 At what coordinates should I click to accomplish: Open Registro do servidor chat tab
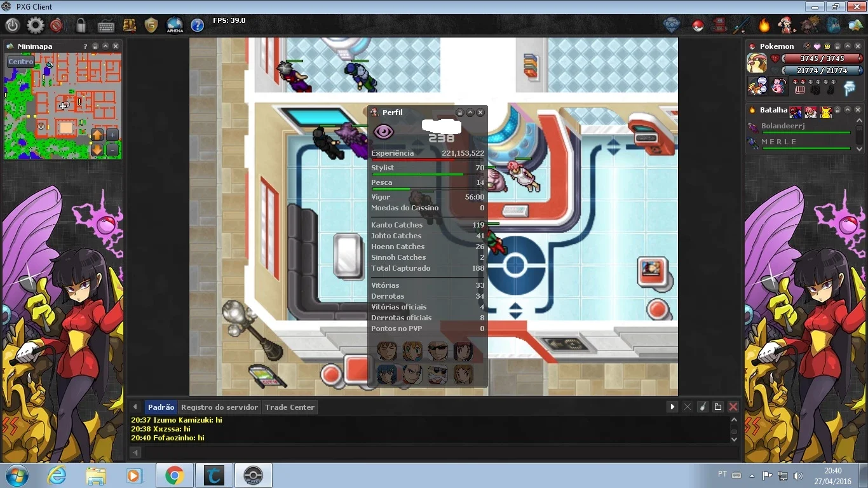tap(219, 407)
